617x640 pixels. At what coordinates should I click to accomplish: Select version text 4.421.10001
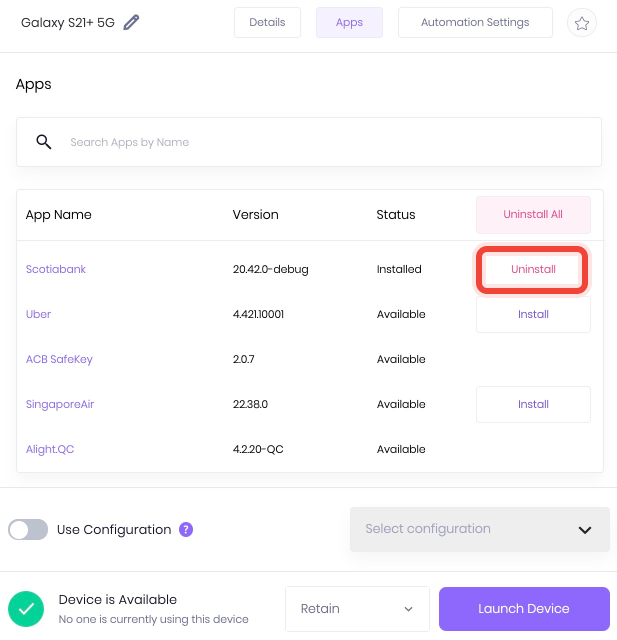(x=258, y=314)
